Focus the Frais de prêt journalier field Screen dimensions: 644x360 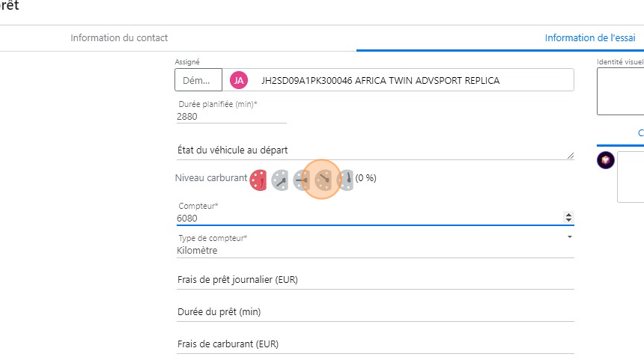click(374, 280)
